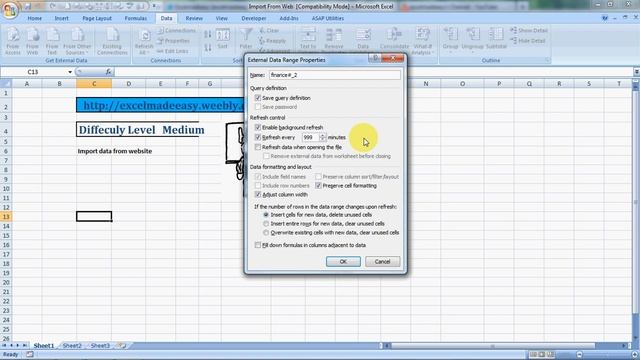Click Data Validation icon
Viewport: 640px width, 360px height.
(363, 40)
